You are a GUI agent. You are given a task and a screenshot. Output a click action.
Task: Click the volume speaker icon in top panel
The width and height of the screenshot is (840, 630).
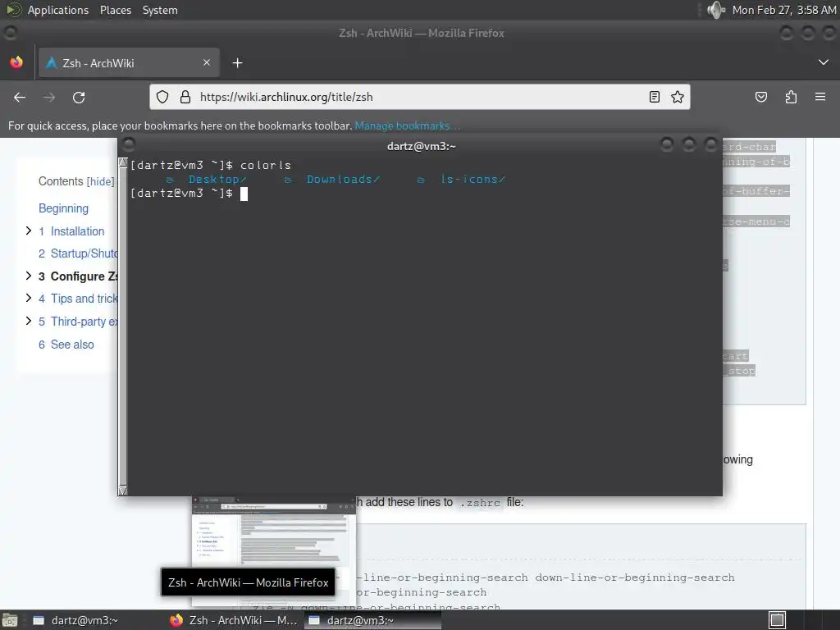point(715,10)
